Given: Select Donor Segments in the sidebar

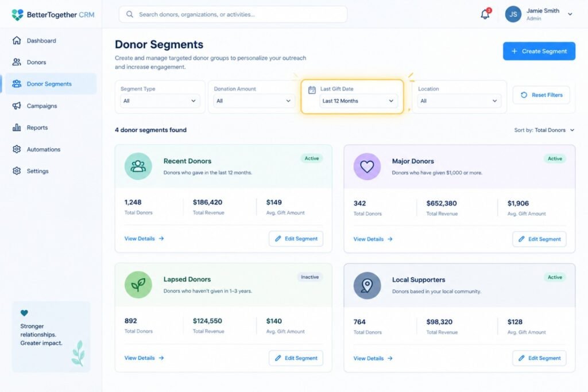Looking at the screenshot, I should [x=51, y=84].
